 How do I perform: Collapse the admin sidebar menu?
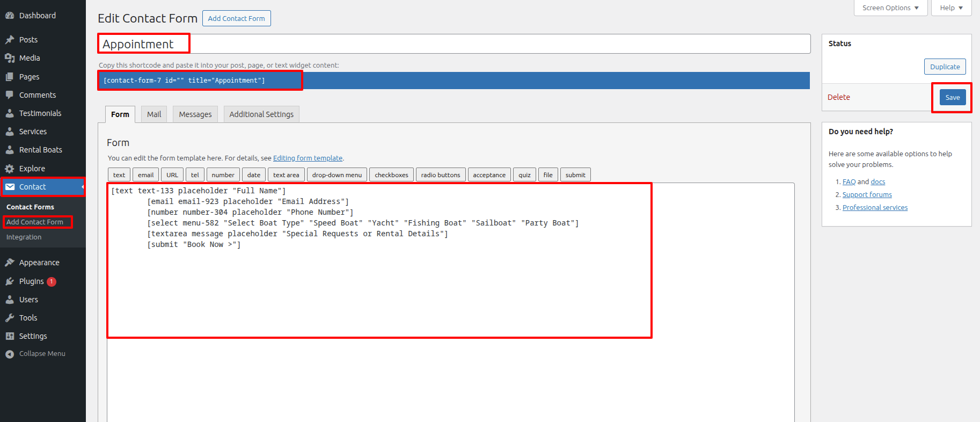coord(35,354)
